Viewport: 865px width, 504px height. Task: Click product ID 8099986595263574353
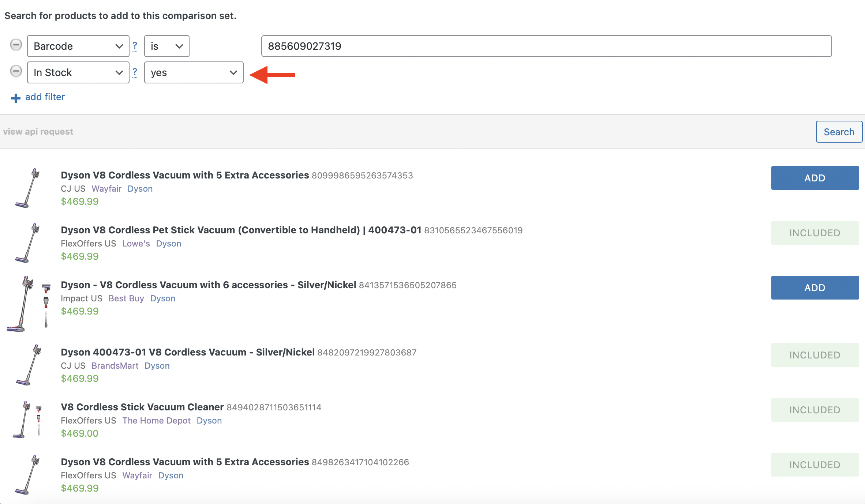coord(362,176)
